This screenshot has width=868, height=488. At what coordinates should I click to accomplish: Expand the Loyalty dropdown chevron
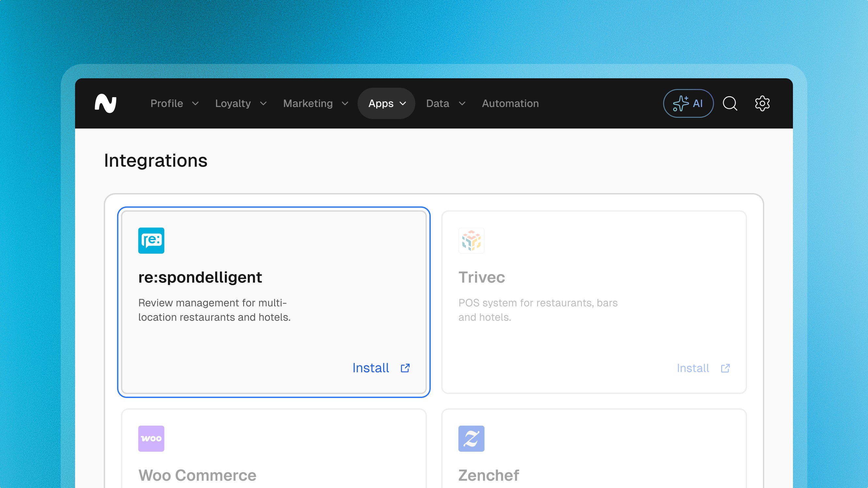(x=264, y=103)
